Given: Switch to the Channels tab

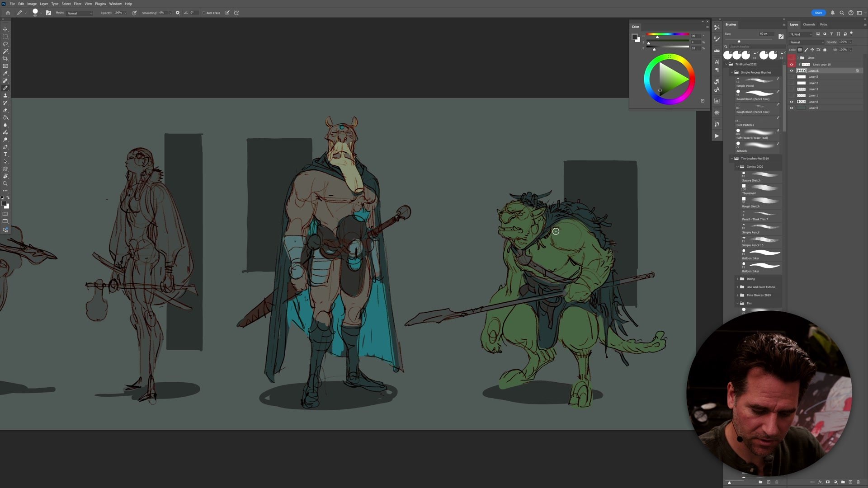Looking at the screenshot, I should pos(809,24).
